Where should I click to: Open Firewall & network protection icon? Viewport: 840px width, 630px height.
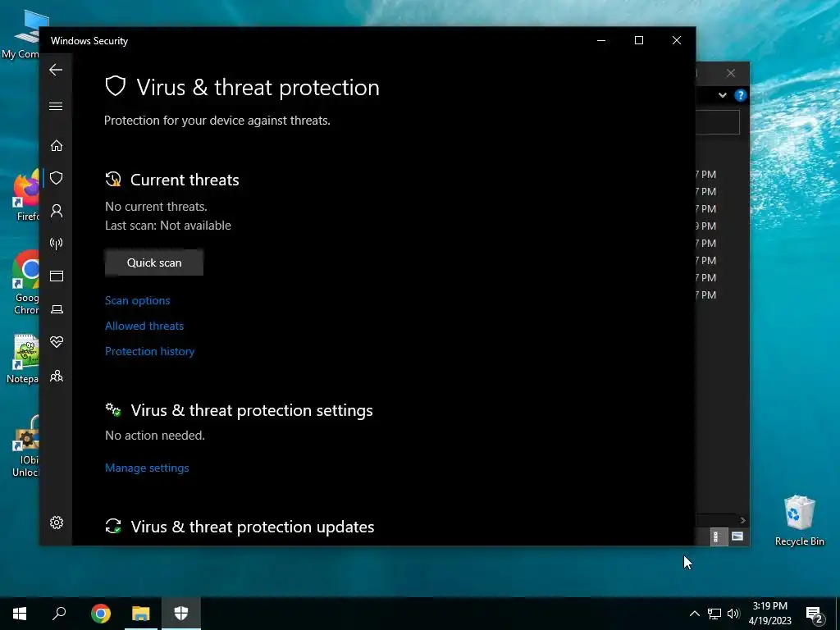[x=57, y=244]
